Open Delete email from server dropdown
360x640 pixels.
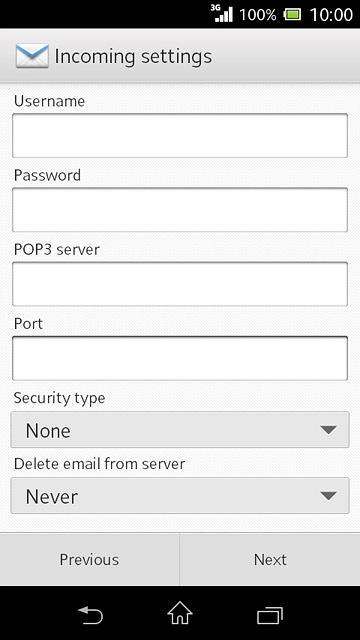click(180, 496)
